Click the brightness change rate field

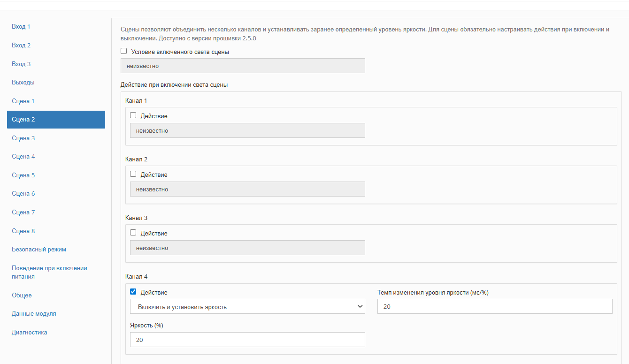pyautogui.click(x=495, y=307)
